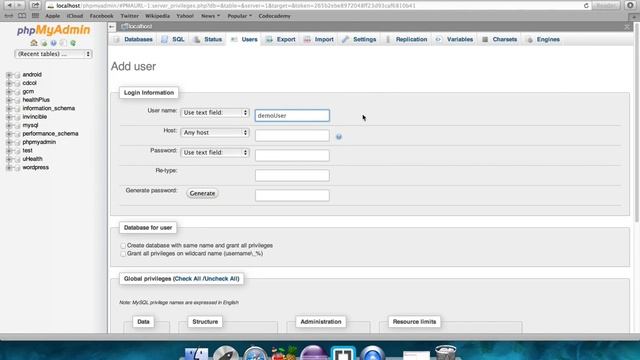
Task: Switch to the Replication tab
Action: (x=407, y=40)
